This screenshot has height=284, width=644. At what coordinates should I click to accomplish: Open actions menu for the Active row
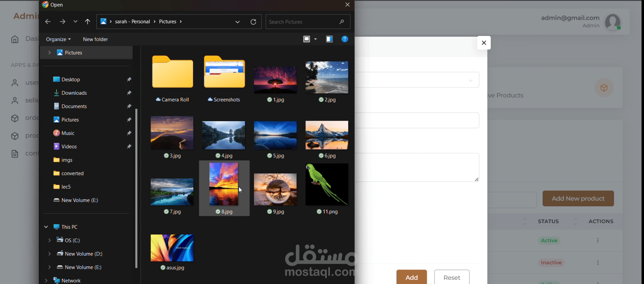click(x=598, y=241)
